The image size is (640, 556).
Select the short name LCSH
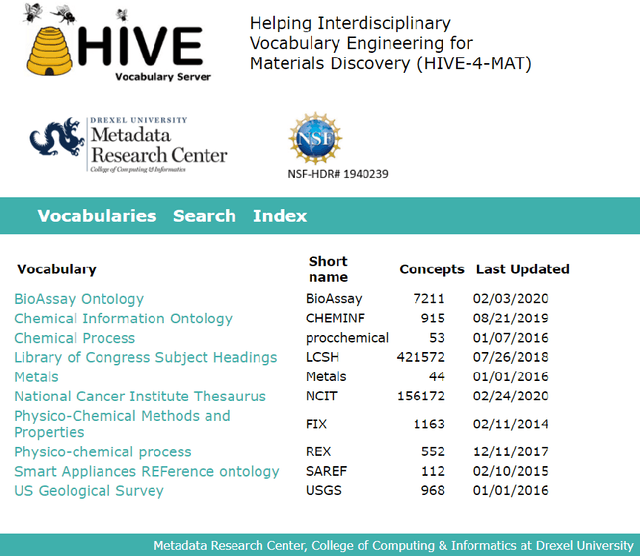(x=322, y=358)
